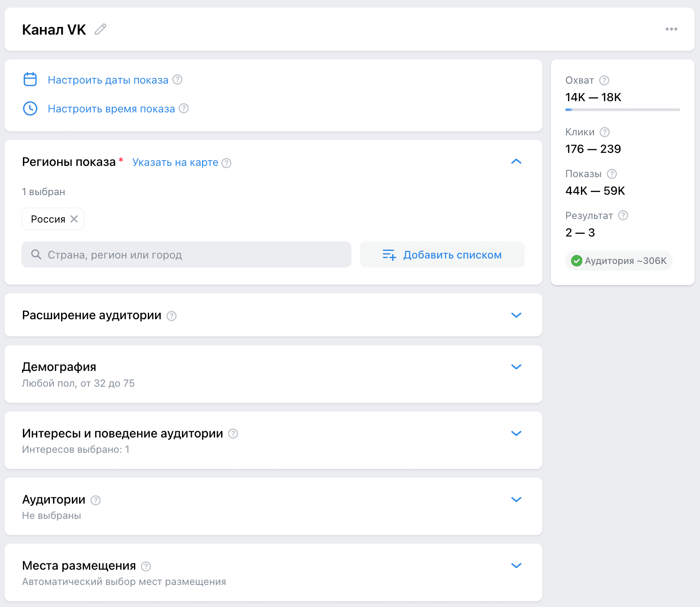The width and height of the screenshot is (700, 607).
Task: Open help icon next to Результат
Action: 623,215
